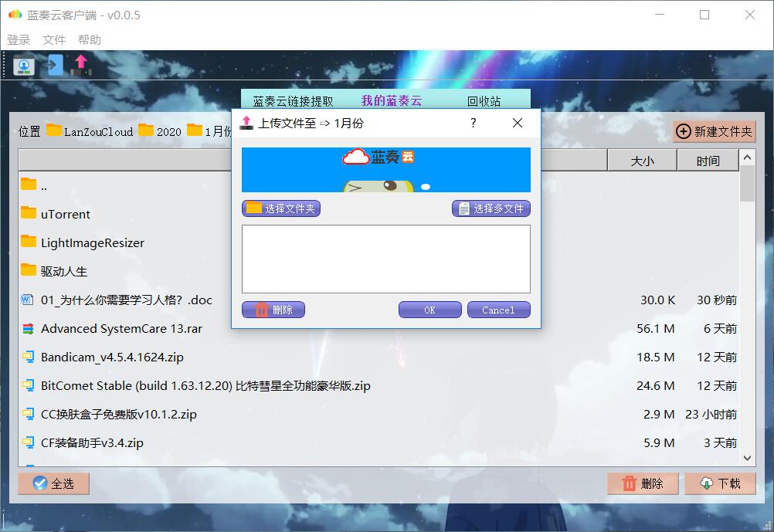Image resolution: width=774 pixels, height=532 pixels.
Task: Cancel the upload dialog
Action: click(498, 310)
